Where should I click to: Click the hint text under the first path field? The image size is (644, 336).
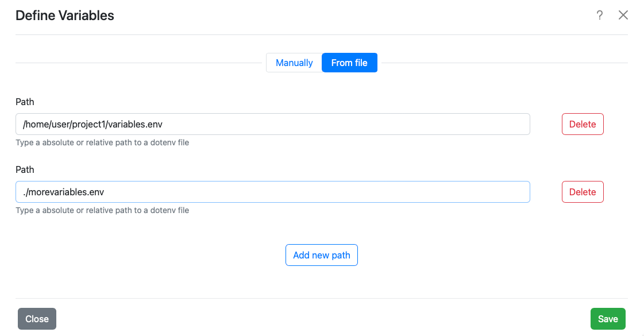pyautogui.click(x=102, y=142)
